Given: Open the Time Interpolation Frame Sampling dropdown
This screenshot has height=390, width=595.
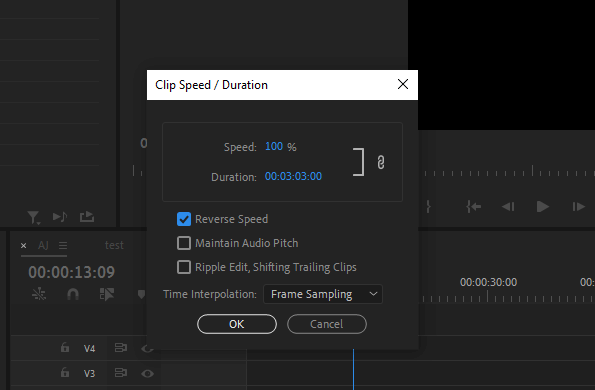Looking at the screenshot, I should [x=323, y=294].
